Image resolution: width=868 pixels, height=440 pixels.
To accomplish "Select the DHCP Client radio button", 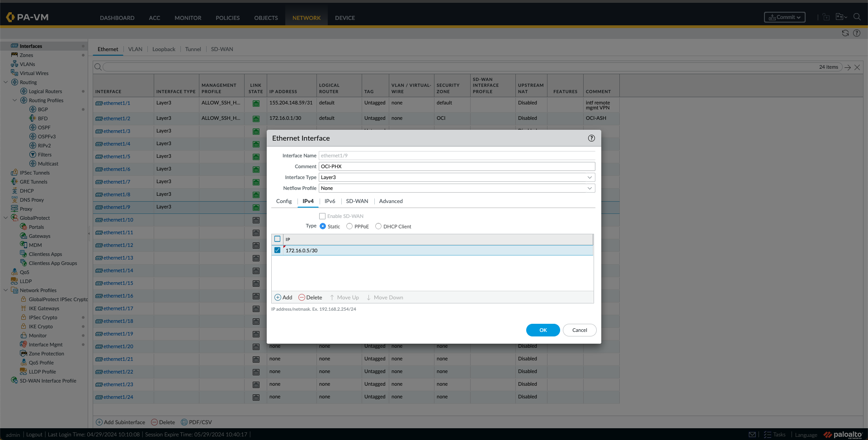I will [378, 226].
